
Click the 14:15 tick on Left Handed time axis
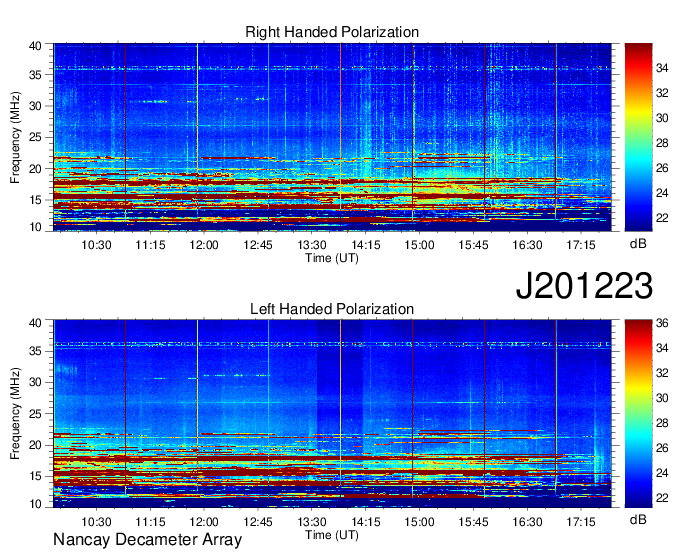366,522
